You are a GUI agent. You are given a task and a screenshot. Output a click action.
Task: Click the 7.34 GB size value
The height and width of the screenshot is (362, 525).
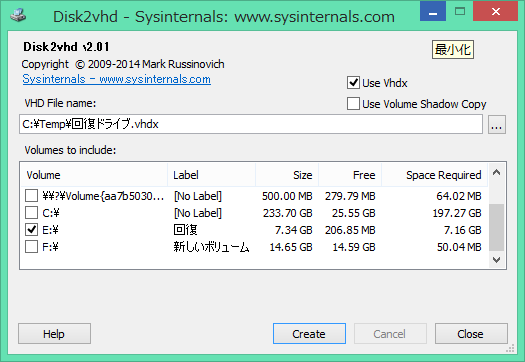[294, 230]
